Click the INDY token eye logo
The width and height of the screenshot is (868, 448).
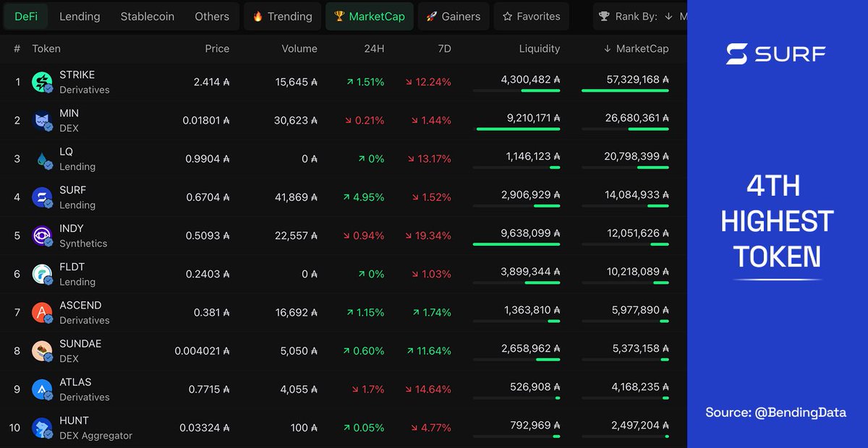point(42,236)
